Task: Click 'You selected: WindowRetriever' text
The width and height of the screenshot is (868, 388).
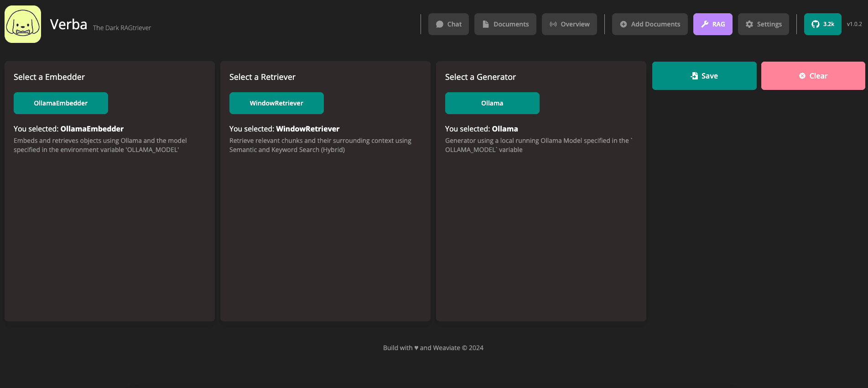Action: coord(285,129)
